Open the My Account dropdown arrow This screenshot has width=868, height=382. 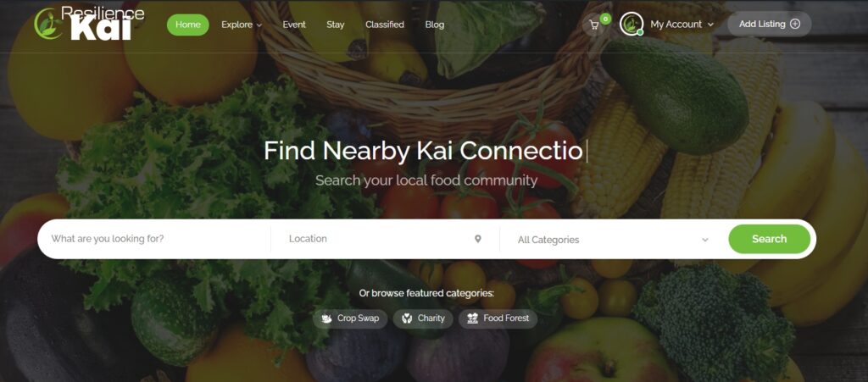711,25
